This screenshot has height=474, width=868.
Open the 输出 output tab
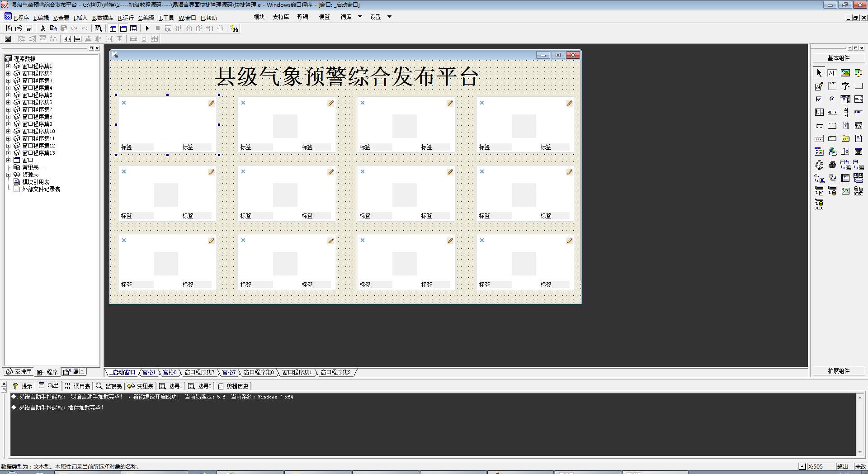pyautogui.click(x=49, y=386)
